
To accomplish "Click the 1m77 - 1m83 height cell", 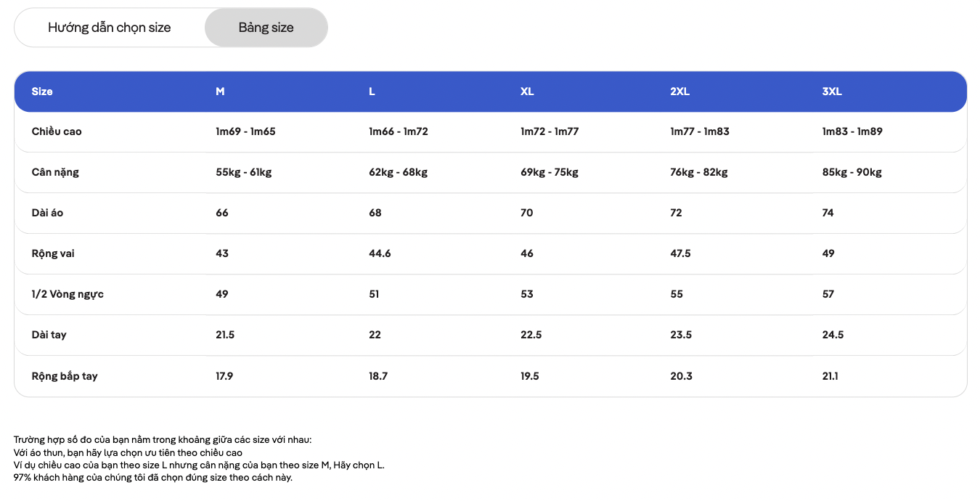I will pyautogui.click(x=700, y=131).
